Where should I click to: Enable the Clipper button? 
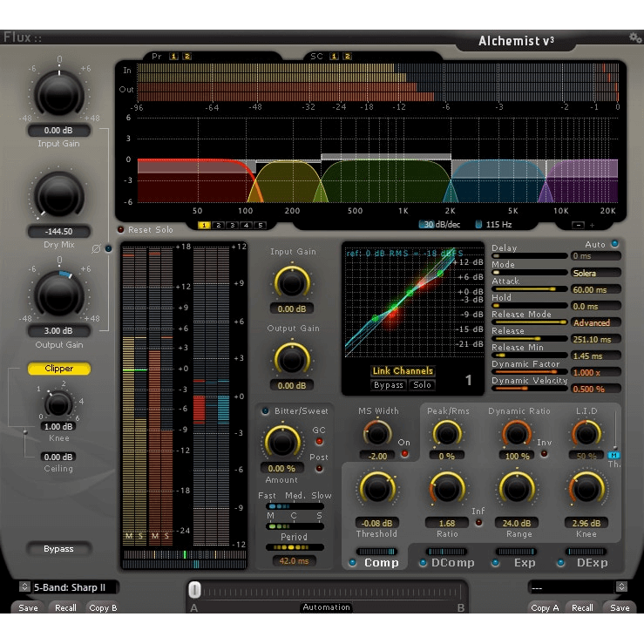click(x=59, y=369)
